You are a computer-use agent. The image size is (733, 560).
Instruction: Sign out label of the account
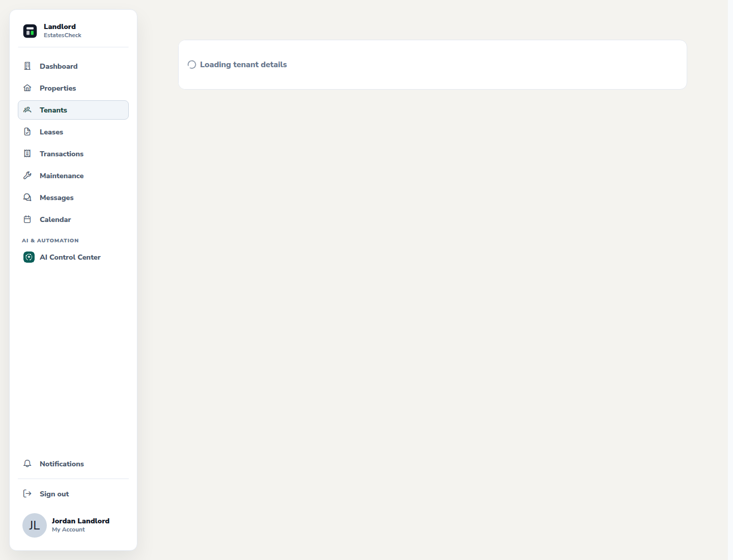click(x=54, y=494)
